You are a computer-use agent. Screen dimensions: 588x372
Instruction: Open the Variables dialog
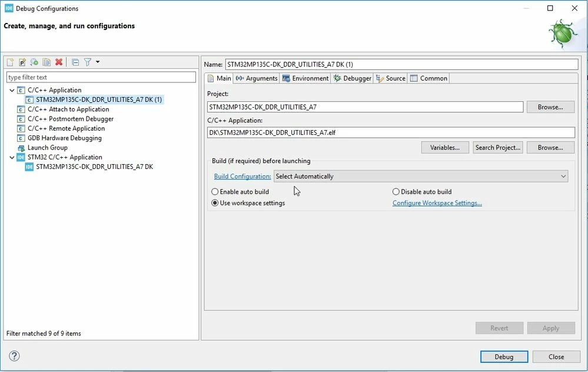pos(445,148)
